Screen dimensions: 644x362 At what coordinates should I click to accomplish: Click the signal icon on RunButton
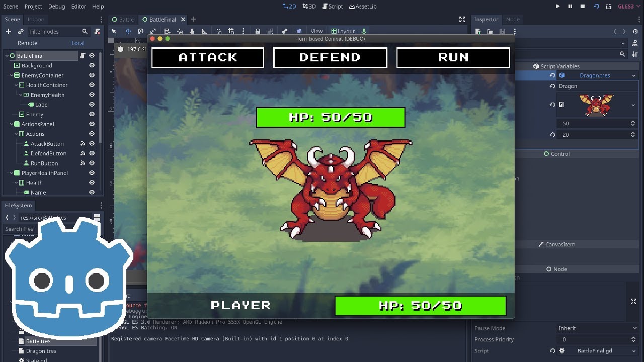click(x=83, y=163)
